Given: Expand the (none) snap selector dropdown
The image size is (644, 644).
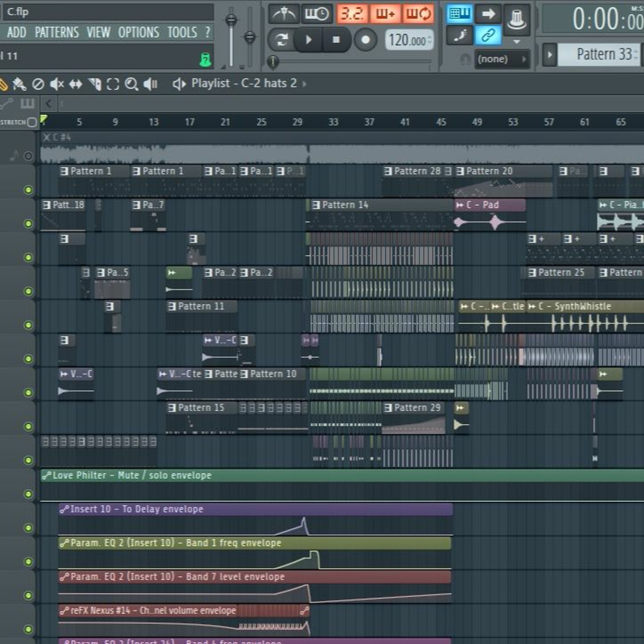Looking at the screenshot, I should point(502,59).
